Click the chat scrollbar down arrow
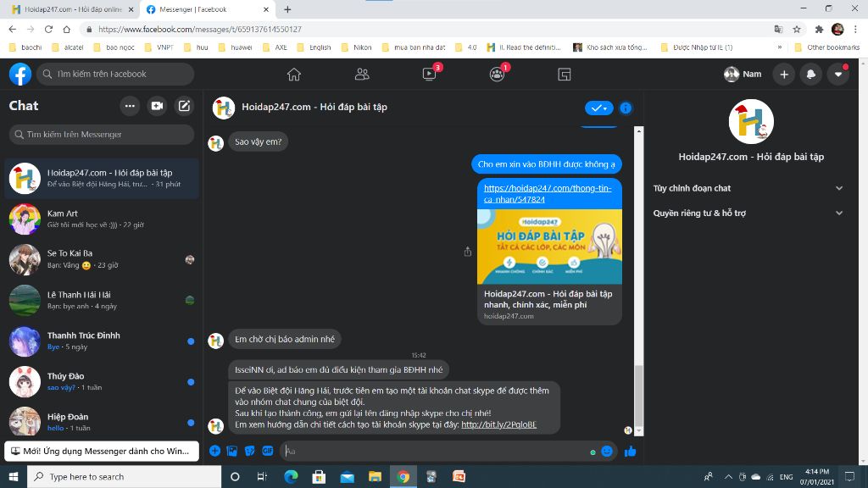The image size is (868, 488). (x=639, y=431)
